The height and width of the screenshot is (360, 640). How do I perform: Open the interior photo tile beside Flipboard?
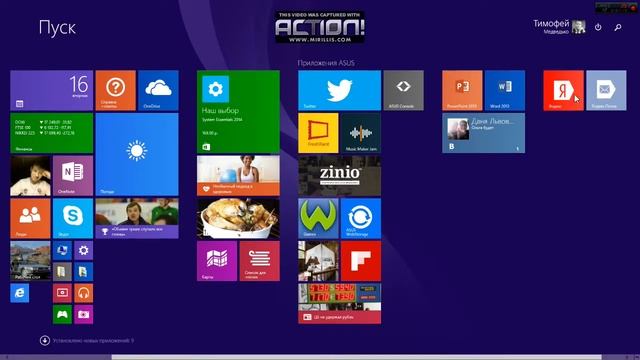[x=318, y=261]
